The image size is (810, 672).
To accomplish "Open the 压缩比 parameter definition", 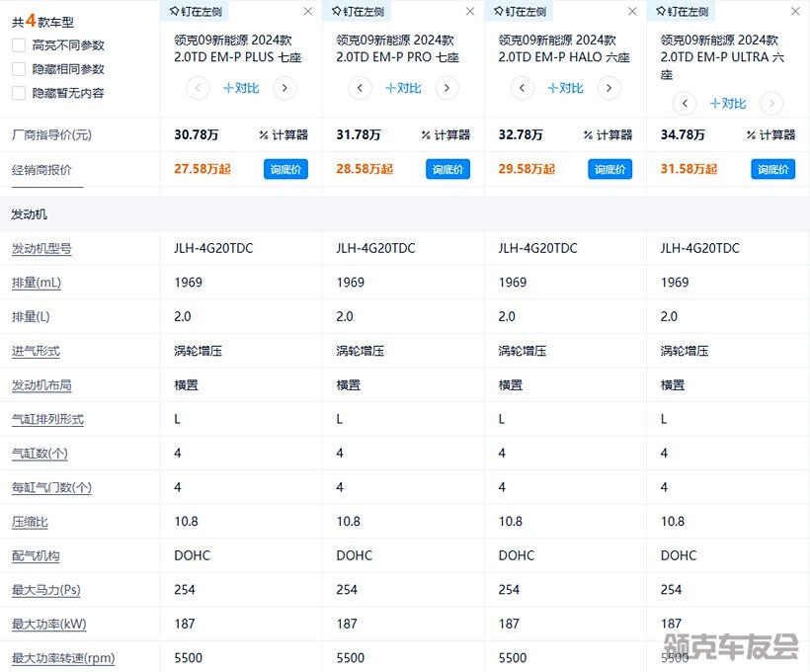I will pyautogui.click(x=30, y=522).
